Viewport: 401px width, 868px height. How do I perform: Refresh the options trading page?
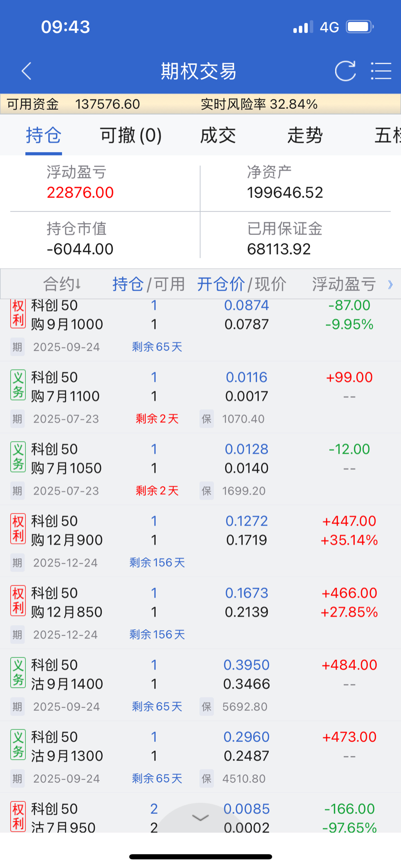point(345,71)
